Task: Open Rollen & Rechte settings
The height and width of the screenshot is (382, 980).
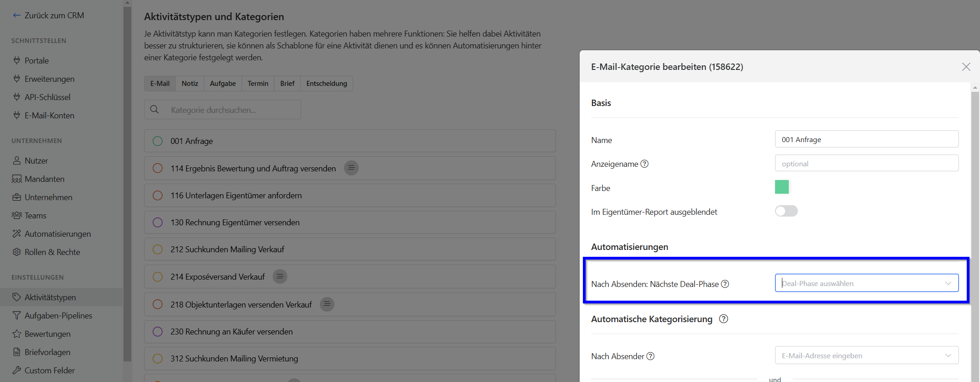Action: click(x=52, y=252)
